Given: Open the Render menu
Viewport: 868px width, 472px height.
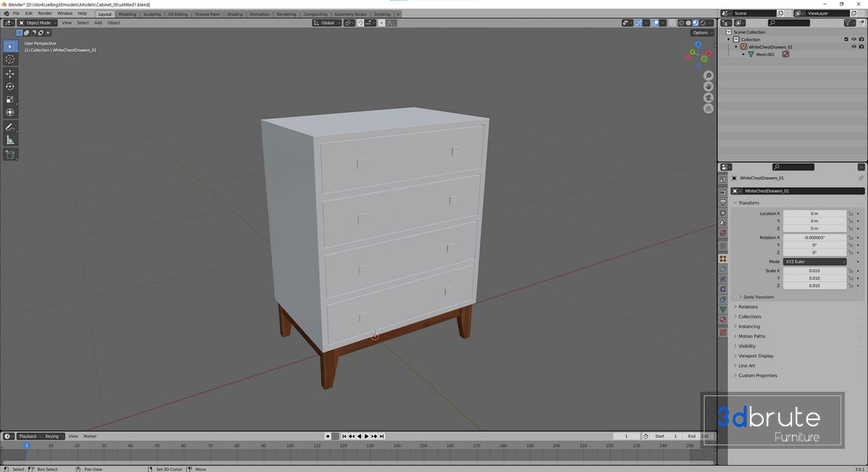Looking at the screenshot, I should (x=45, y=13).
